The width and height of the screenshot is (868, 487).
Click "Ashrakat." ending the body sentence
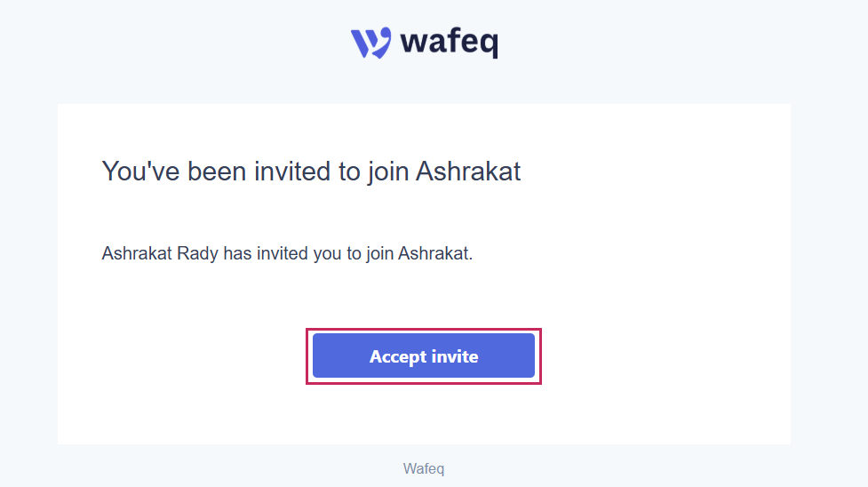tap(435, 253)
